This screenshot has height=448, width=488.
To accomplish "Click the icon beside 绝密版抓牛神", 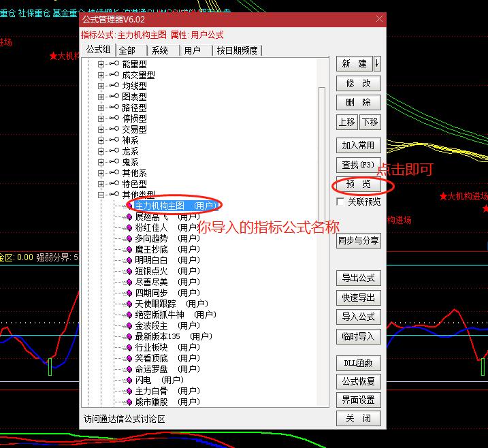I will [x=129, y=315].
